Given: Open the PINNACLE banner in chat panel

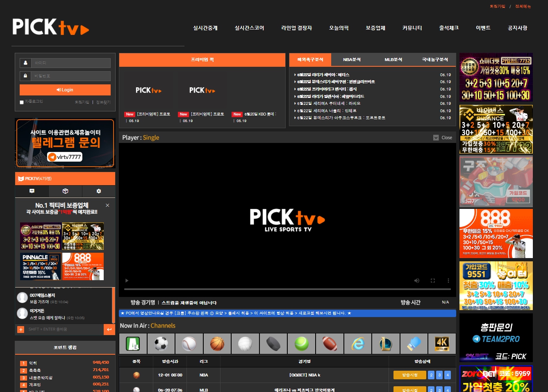Looking at the screenshot, I should pyautogui.click(x=41, y=266).
